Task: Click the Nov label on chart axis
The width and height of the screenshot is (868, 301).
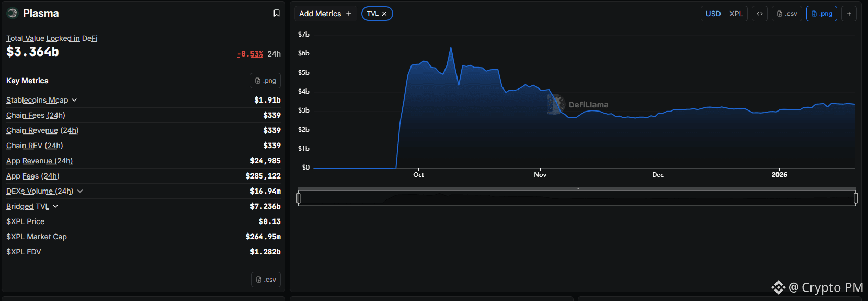Action: click(540, 175)
